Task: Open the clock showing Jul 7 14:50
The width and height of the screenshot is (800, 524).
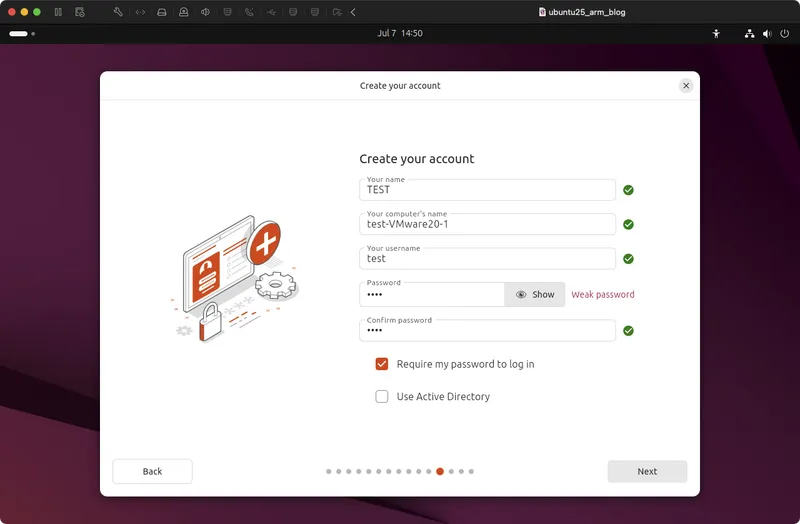Action: [400, 33]
